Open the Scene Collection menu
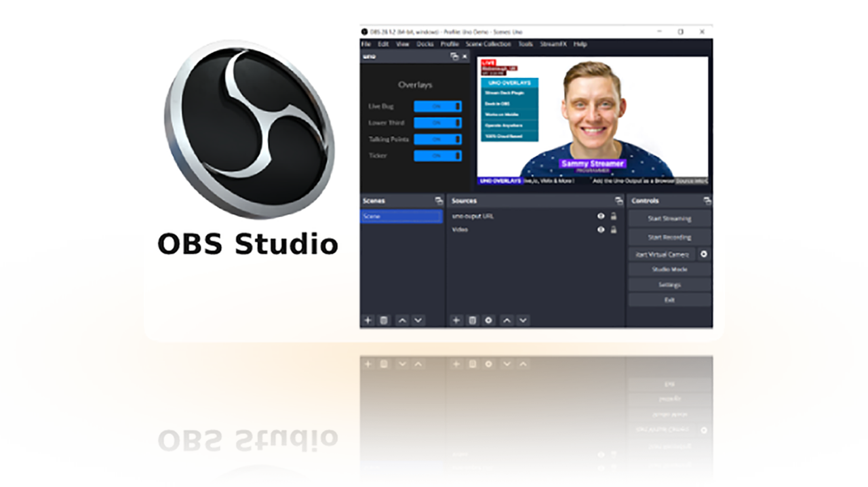Screen dimensions: 868x487 pyautogui.click(x=488, y=44)
